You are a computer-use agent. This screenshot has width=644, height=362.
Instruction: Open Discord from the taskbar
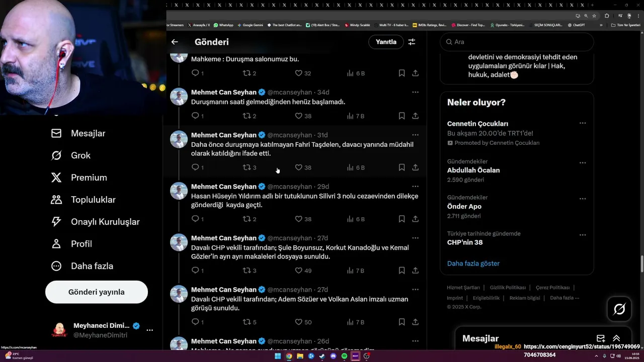click(x=333, y=356)
